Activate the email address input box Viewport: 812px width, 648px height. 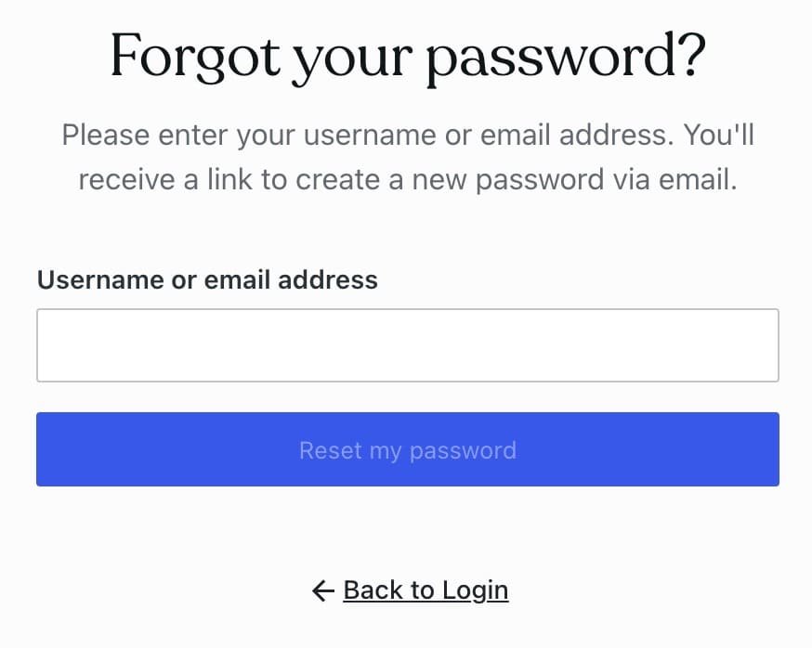(407, 345)
